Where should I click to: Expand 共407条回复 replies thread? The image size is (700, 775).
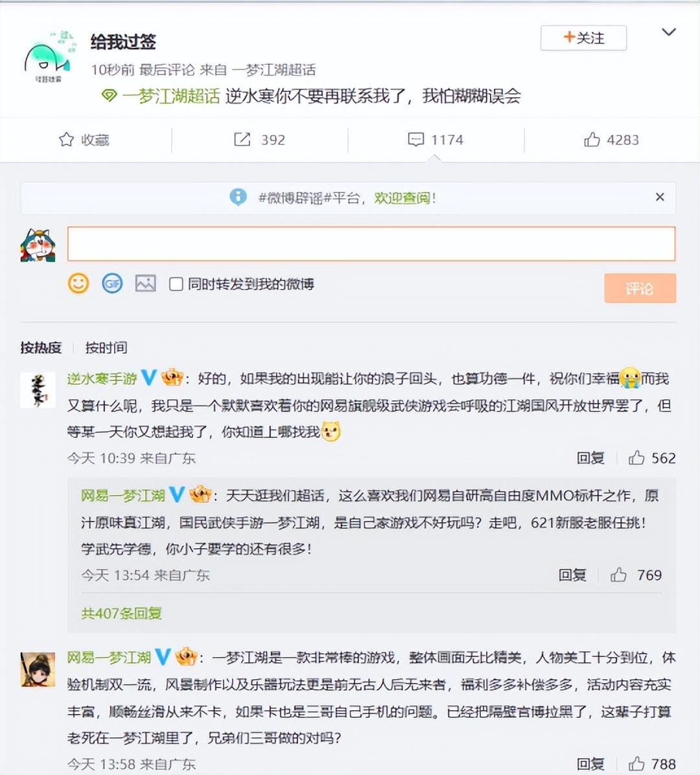122,614
